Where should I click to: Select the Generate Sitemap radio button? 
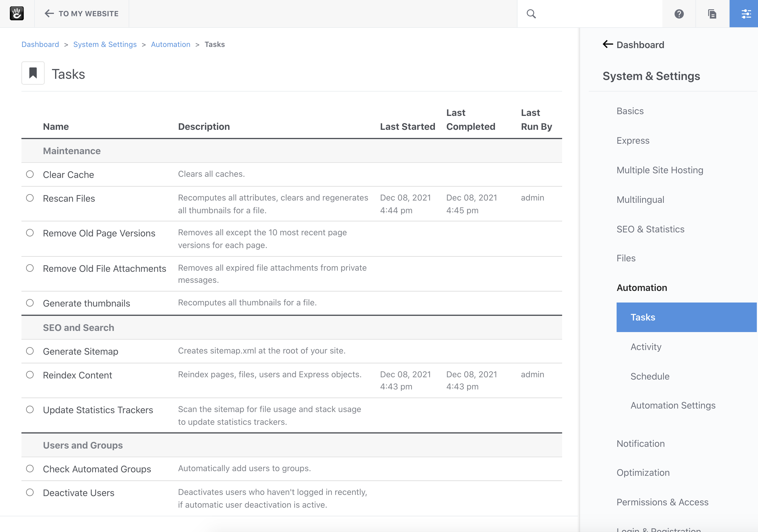pos(30,351)
